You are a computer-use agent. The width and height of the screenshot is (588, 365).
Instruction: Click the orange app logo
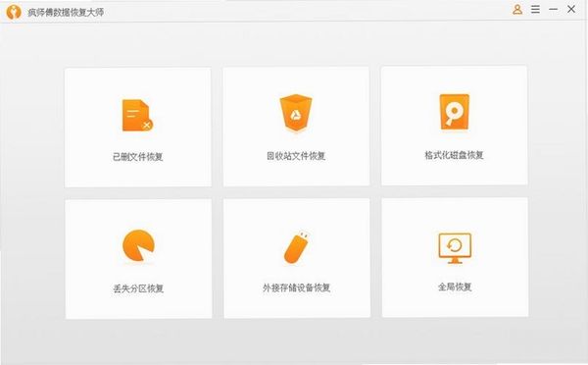14,12
